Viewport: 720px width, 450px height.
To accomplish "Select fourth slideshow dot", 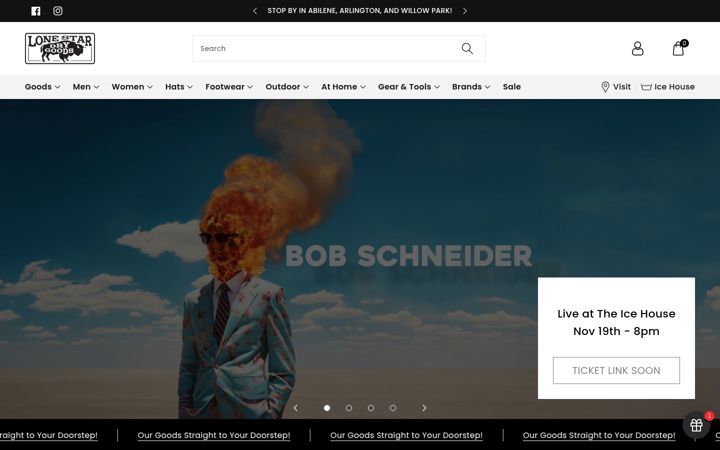I will click(393, 408).
